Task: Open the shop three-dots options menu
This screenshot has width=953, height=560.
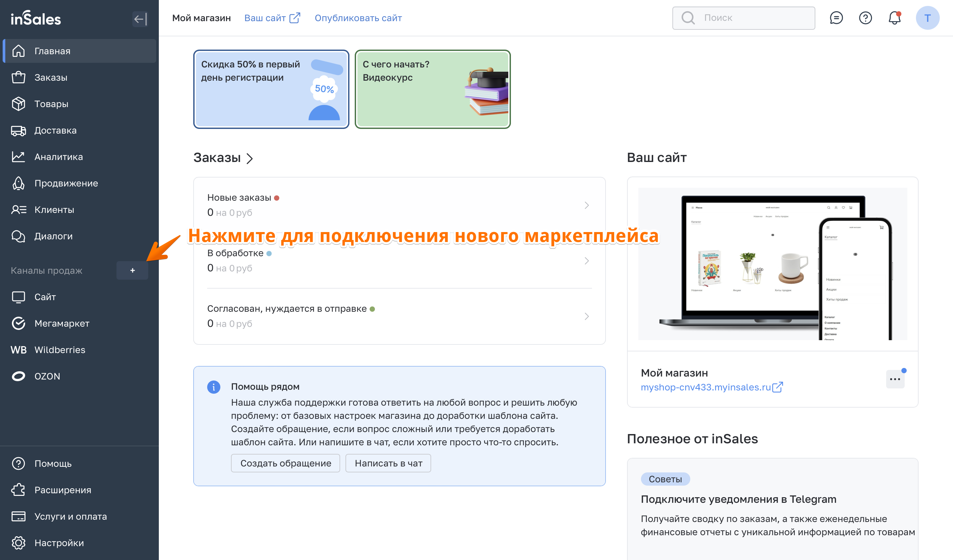Action: (x=895, y=379)
